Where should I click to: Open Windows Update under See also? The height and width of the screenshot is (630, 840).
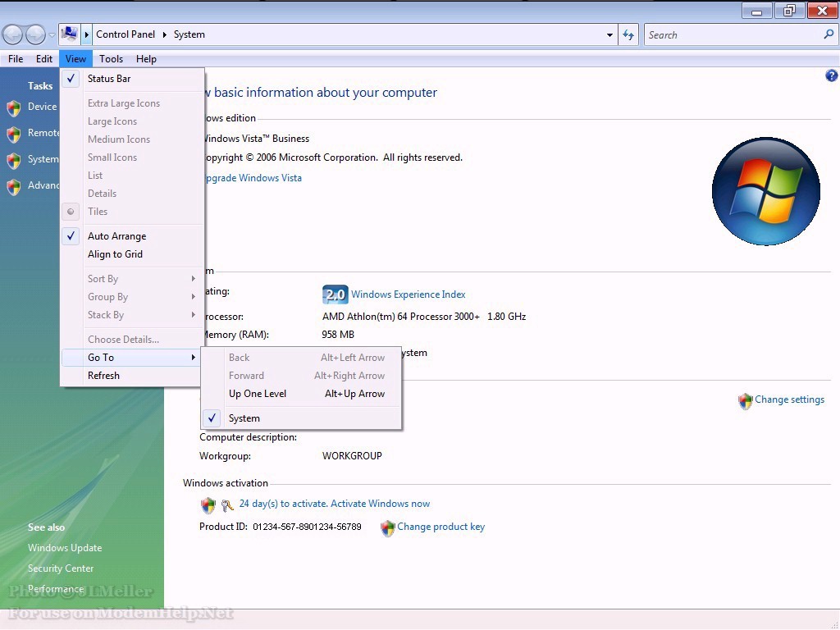(65, 548)
